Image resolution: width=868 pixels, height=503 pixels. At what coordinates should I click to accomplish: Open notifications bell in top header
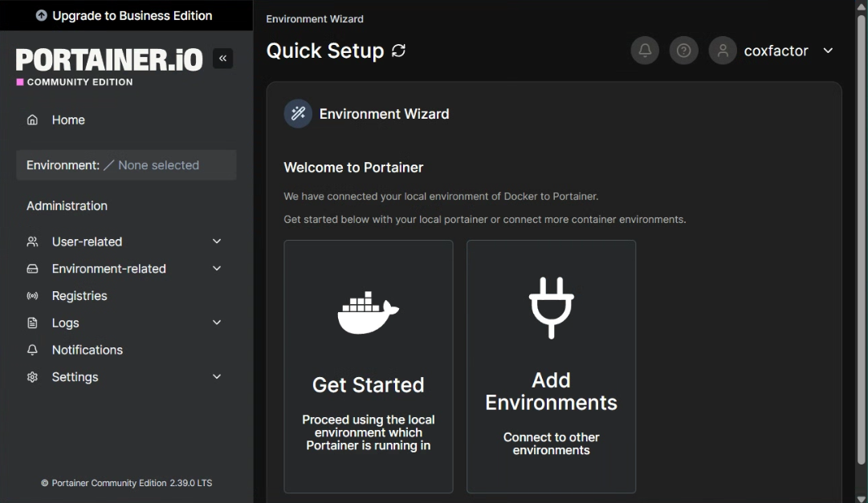coord(645,51)
